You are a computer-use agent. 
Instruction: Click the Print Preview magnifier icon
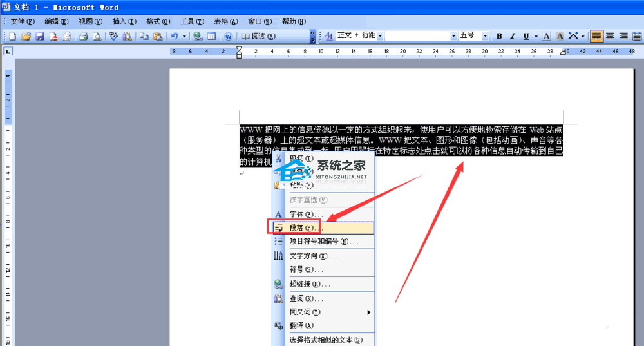pyautogui.click(x=97, y=37)
